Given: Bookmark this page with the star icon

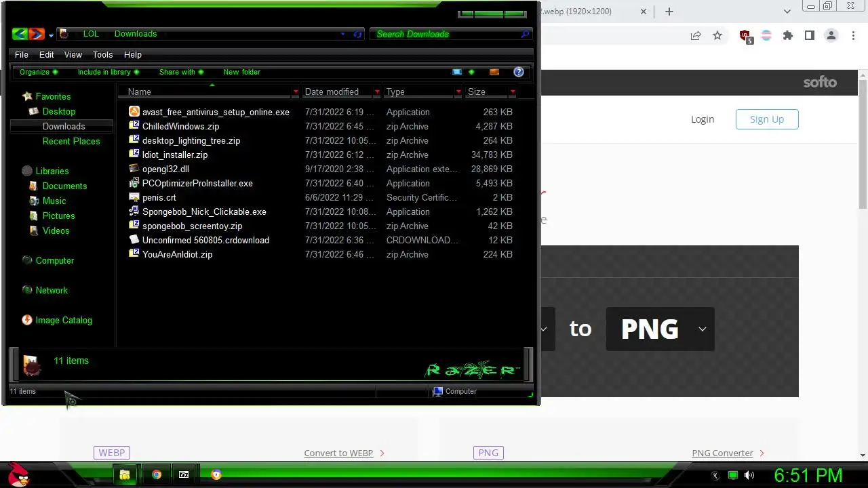Looking at the screenshot, I should [717, 36].
